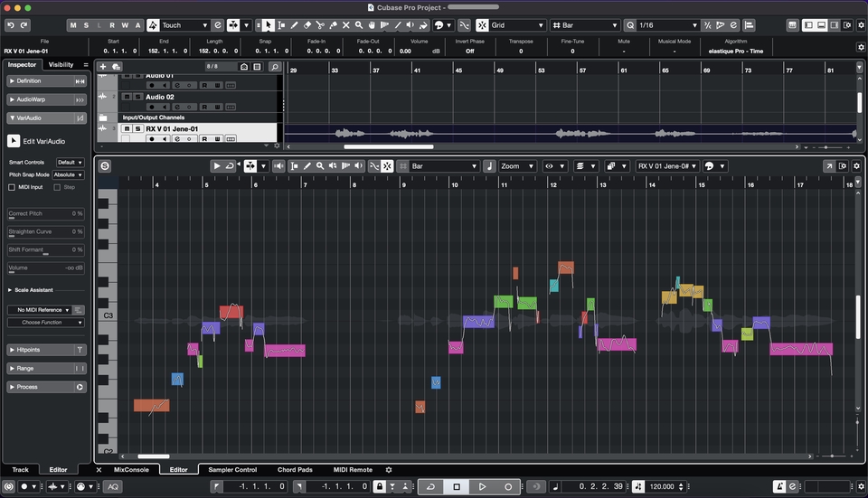
Task: Click the transport Record button
Action: [x=508, y=486]
